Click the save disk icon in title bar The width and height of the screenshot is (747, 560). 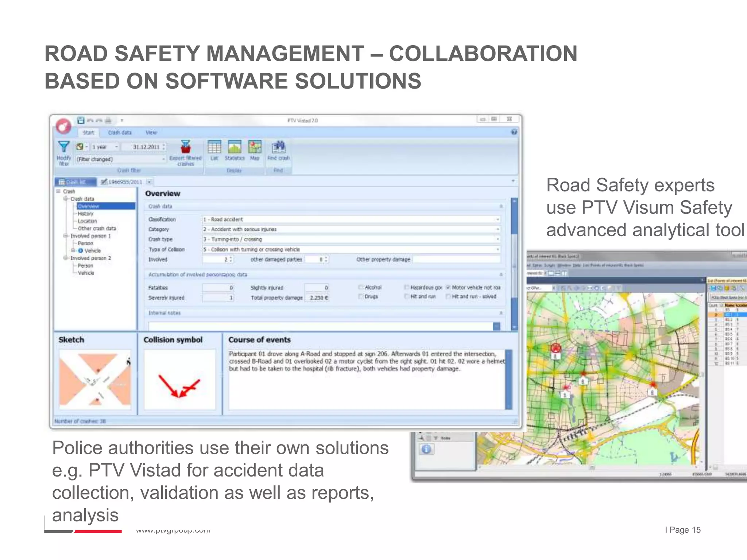point(81,120)
